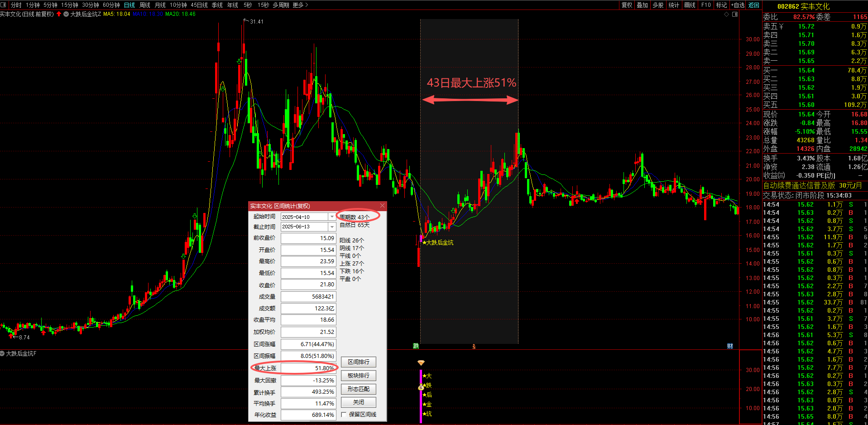
Task: Click the money bag icon in the indicator pane
Action: [x=421, y=387]
